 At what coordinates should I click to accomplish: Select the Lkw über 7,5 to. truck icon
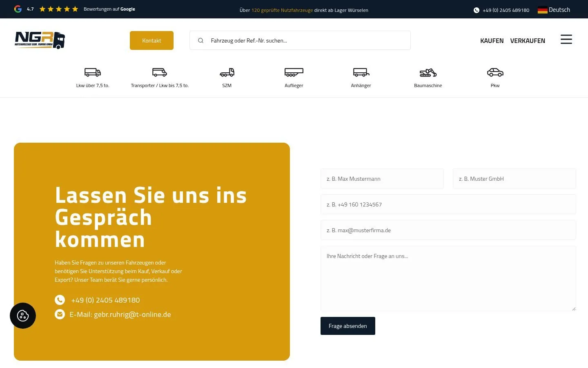tap(93, 72)
